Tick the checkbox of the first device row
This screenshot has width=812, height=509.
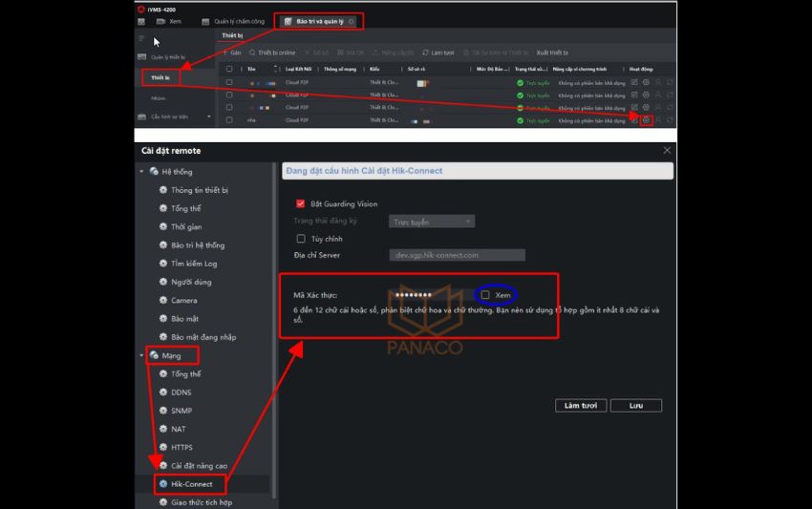pos(229,82)
